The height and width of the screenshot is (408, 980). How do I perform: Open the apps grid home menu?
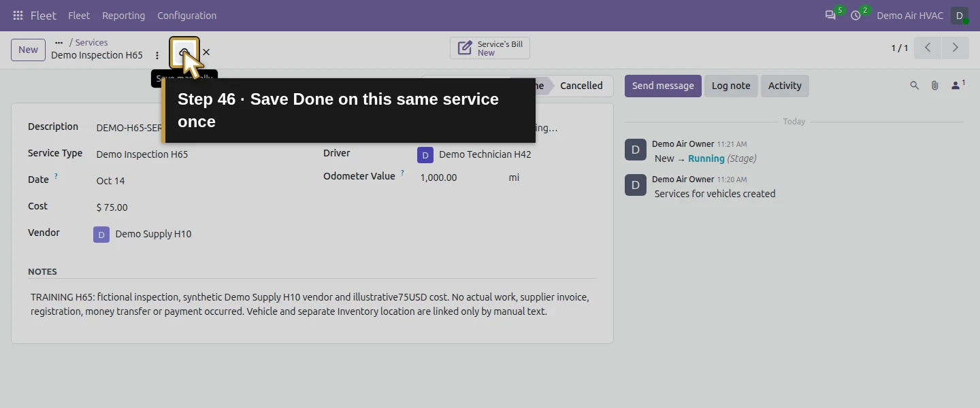click(x=18, y=16)
